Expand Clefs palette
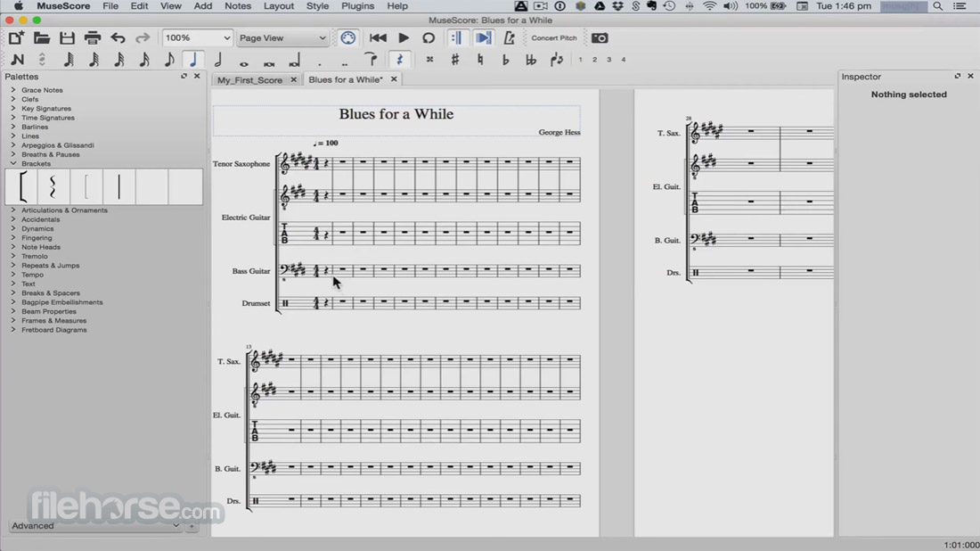This screenshot has width=980, height=551. [x=13, y=99]
